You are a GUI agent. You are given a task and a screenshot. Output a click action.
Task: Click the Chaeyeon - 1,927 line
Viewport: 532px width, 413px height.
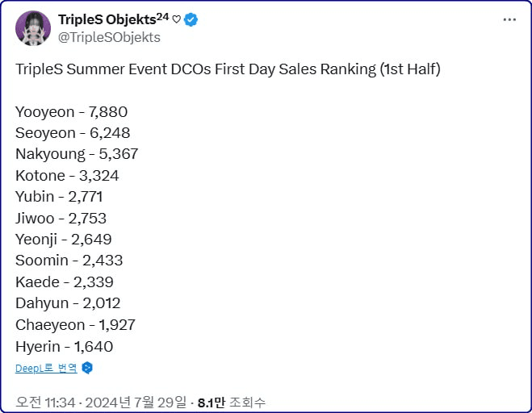tap(75, 324)
